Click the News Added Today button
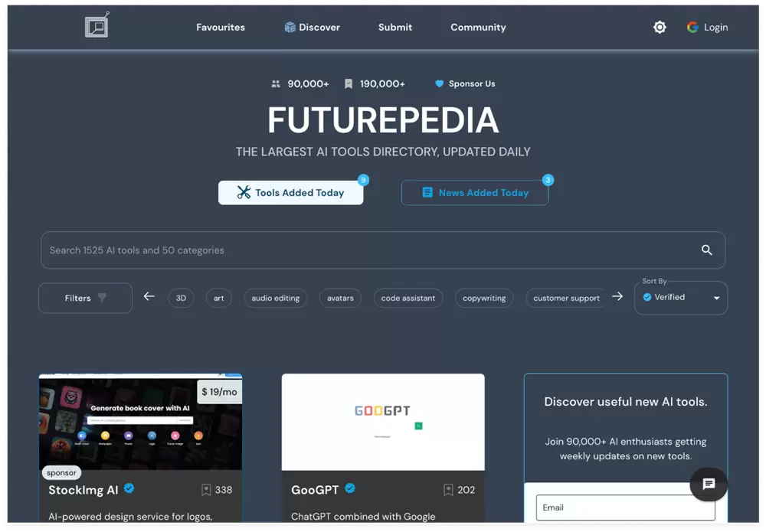 475,193
